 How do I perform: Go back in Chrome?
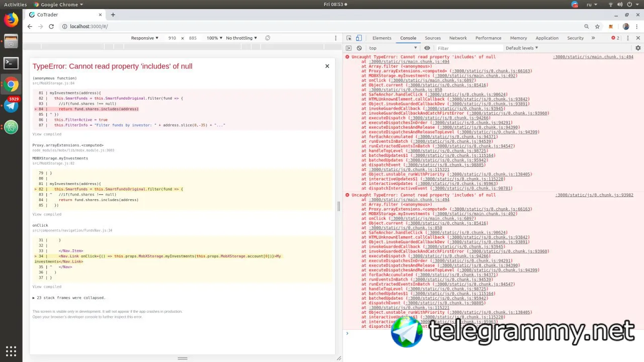(30, 26)
